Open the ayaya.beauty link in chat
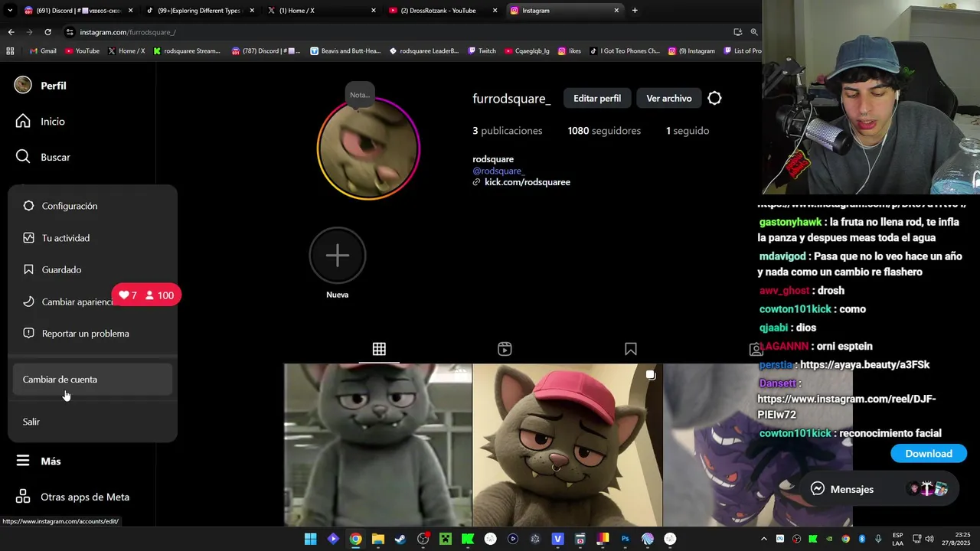Viewport: 980px width, 551px height. coord(864,365)
